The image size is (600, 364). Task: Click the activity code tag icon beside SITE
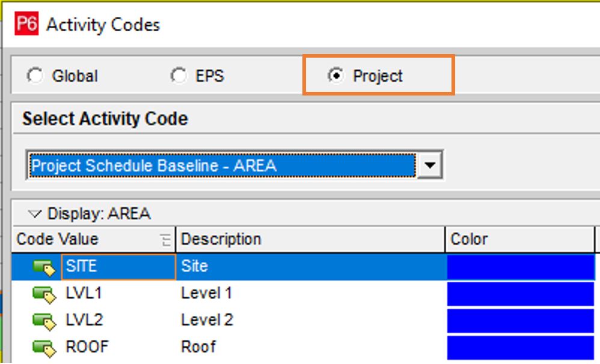[45, 266]
